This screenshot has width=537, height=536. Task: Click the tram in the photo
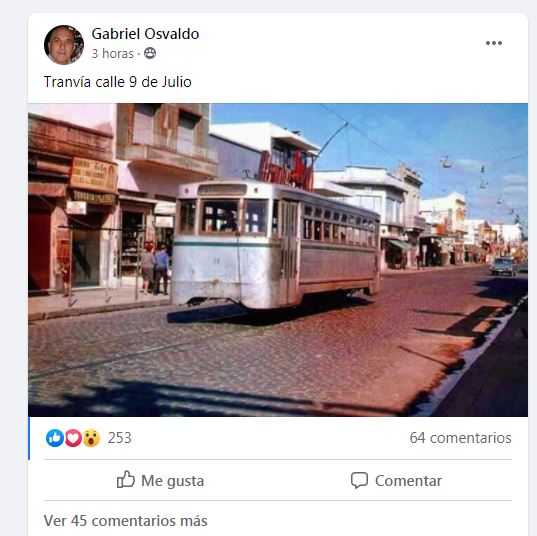(276, 244)
